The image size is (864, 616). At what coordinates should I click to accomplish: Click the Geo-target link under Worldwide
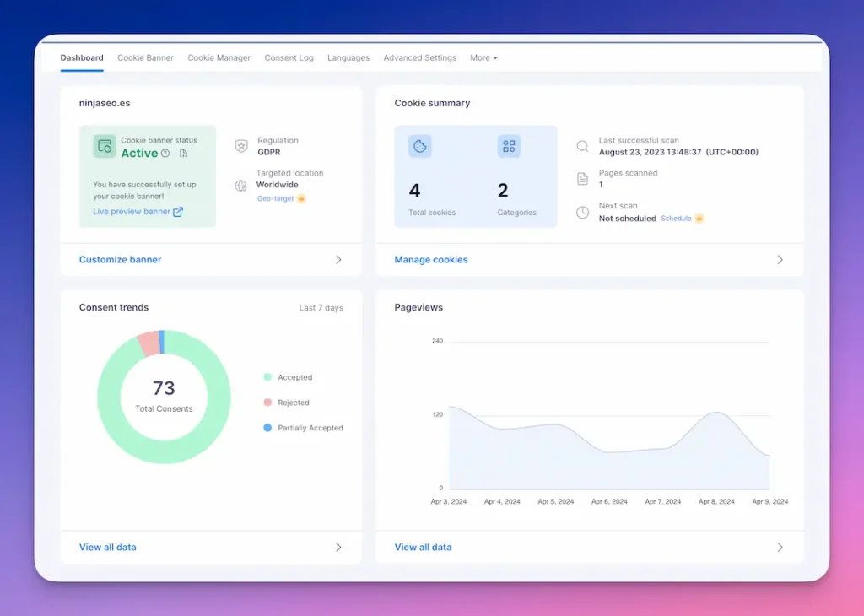275,198
